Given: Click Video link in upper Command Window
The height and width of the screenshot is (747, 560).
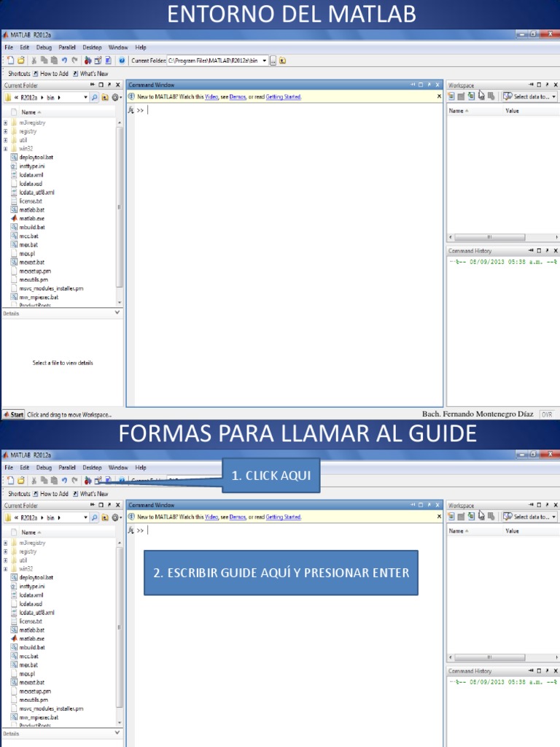Looking at the screenshot, I should pyautogui.click(x=211, y=97).
